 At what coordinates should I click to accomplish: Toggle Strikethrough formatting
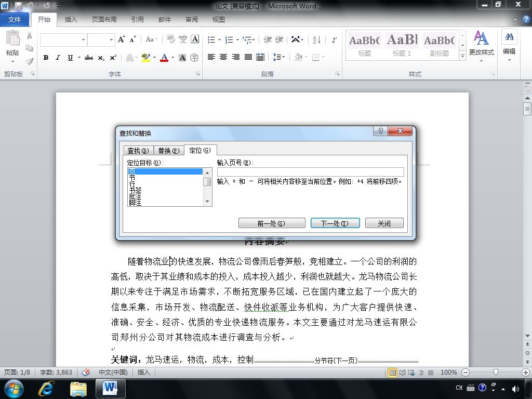89,58
